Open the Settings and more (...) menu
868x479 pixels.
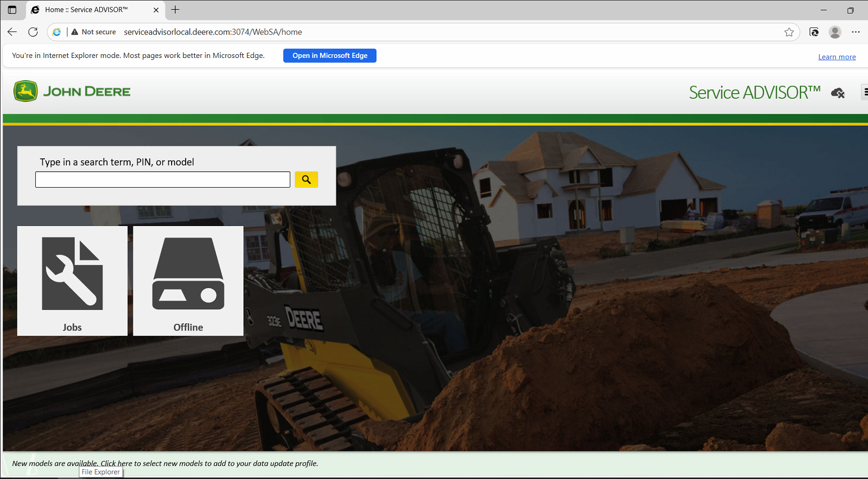coord(857,32)
